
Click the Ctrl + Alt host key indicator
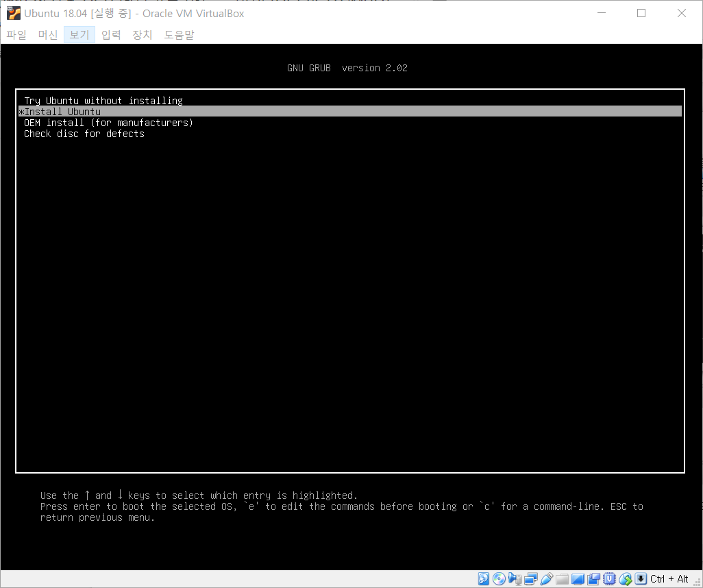669,579
